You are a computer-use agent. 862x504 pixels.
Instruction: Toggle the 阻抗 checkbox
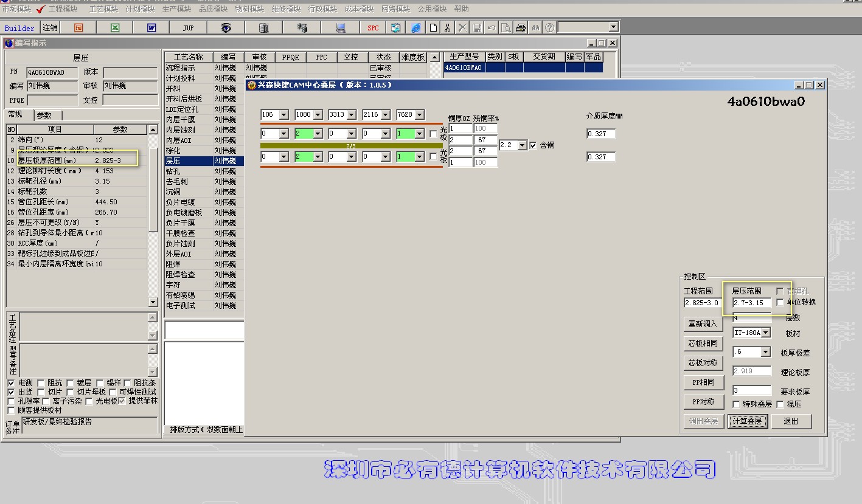tap(41, 383)
